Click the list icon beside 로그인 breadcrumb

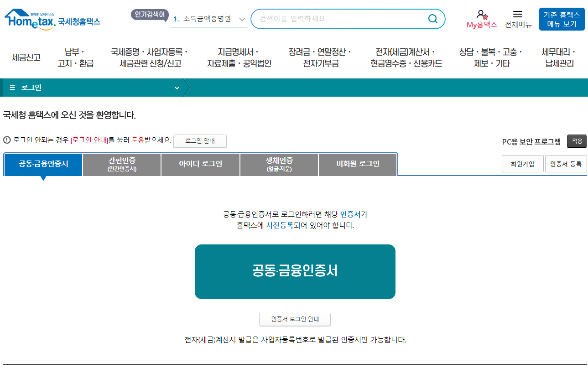pyautogui.click(x=12, y=88)
